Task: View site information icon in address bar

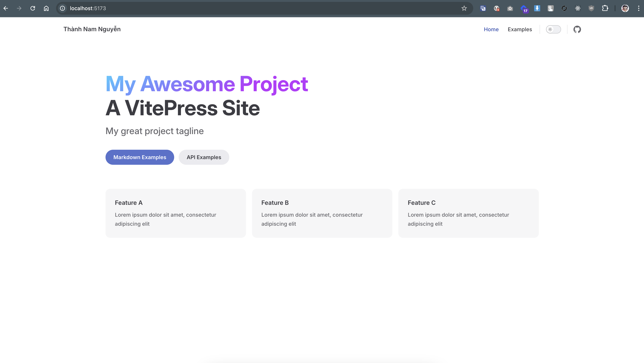Action: point(62,8)
